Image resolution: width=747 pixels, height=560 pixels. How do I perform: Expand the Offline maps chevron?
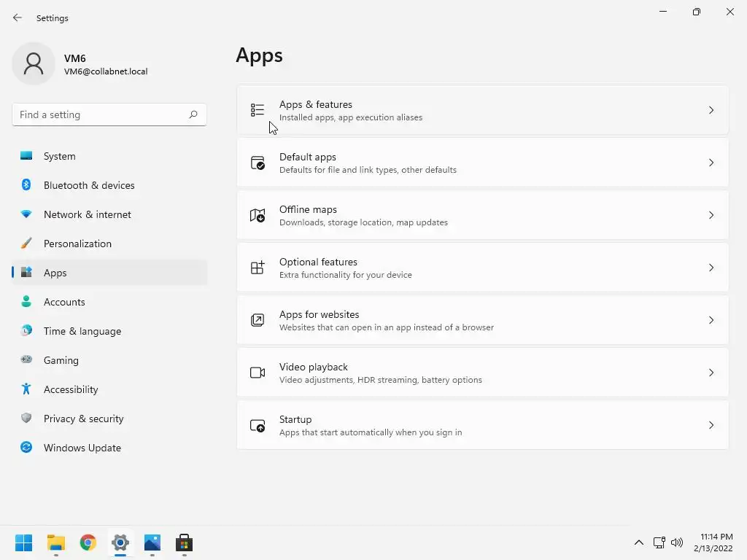point(711,215)
